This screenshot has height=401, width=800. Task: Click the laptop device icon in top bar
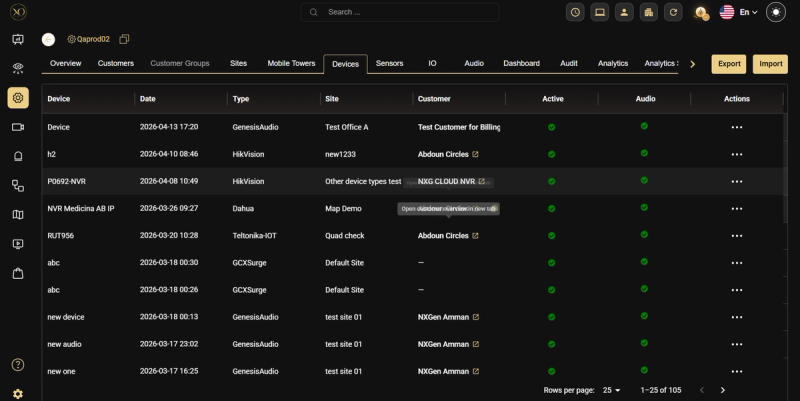coord(599,12)
